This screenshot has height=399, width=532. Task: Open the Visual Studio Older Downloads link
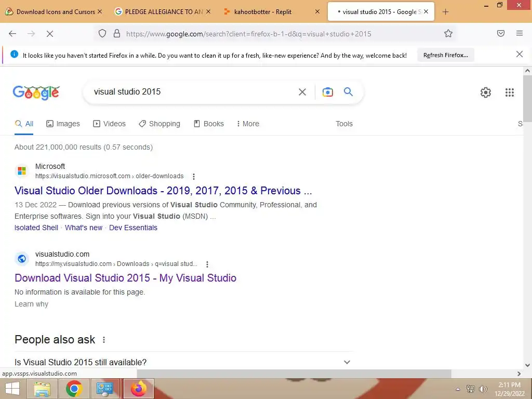pos(163,191)
